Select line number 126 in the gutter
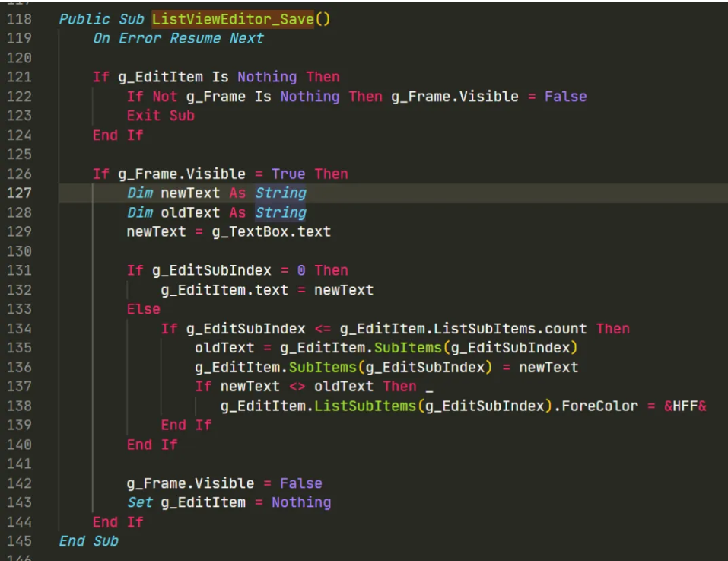728x561 pixels. [x=19, y=174]
